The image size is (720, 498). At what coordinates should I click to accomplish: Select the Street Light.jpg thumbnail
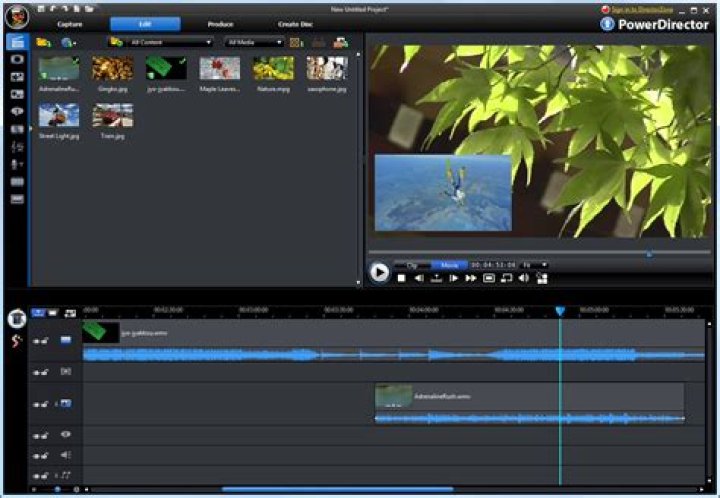pyautogui.click(x=59, y=115)
